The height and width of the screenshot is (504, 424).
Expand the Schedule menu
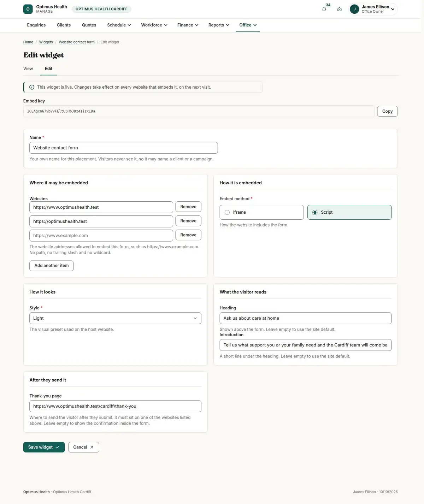click(x=119, y=25)
